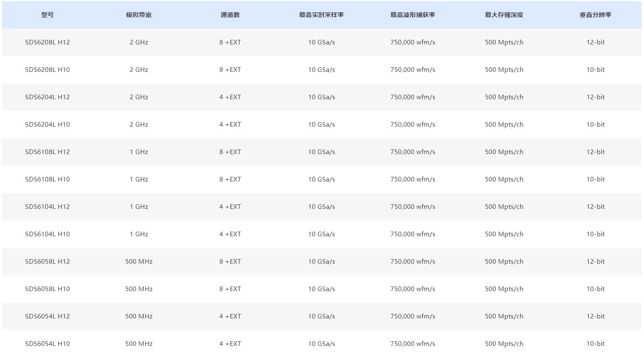
Task: Select model SDS6204L H12
Action: pos(47,97)
